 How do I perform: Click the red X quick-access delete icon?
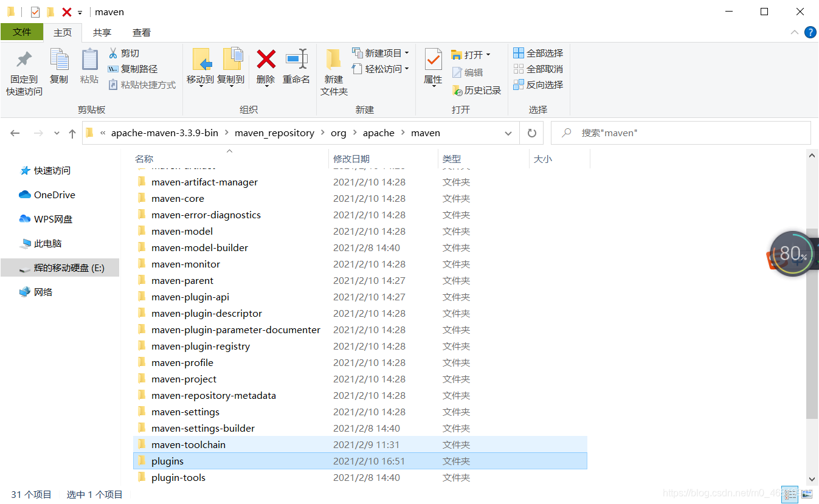pyautogui.click(x=67, y=12)
